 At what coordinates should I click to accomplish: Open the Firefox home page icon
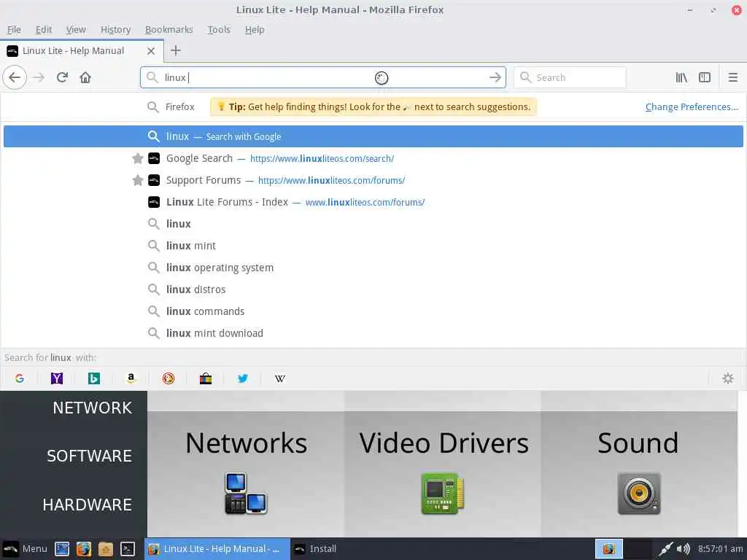pyautogui.click(x=85, y=77)
